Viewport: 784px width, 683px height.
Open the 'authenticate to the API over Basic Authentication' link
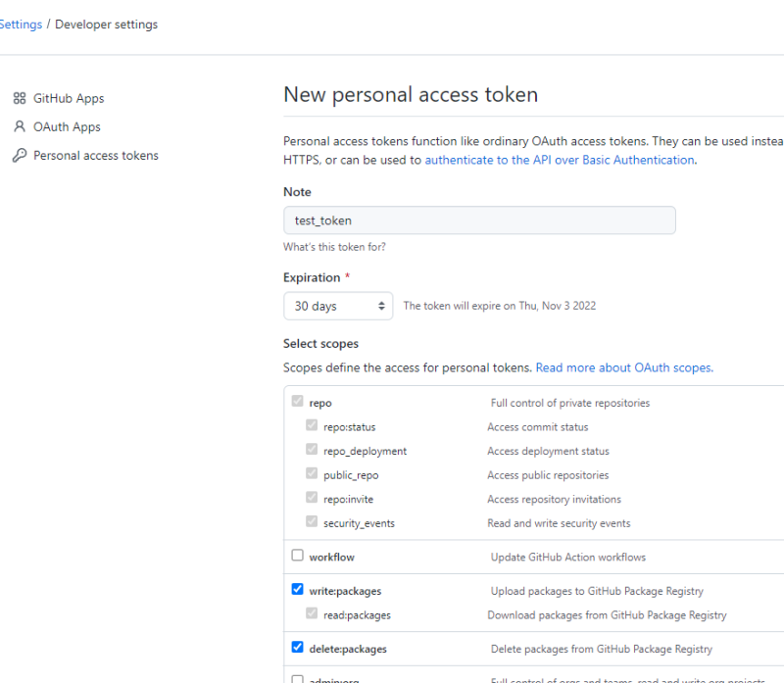pyautogui.click(x=560, y=160)
